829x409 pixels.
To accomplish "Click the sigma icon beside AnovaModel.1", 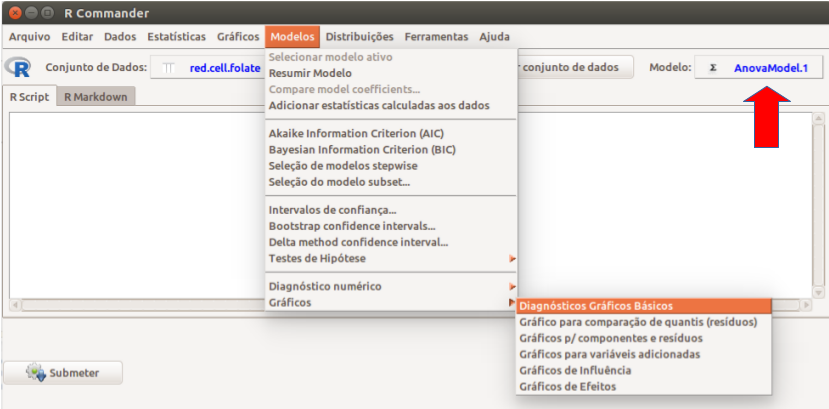I will 713,68.
